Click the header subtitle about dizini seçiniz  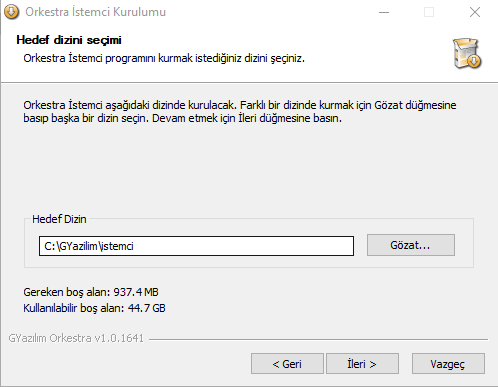(x=164, y=58)
